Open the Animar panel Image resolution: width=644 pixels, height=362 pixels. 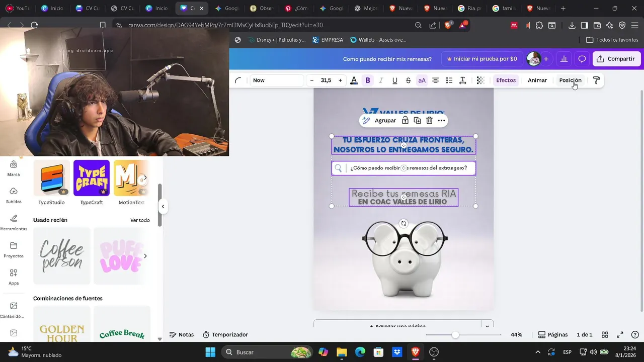537,80
